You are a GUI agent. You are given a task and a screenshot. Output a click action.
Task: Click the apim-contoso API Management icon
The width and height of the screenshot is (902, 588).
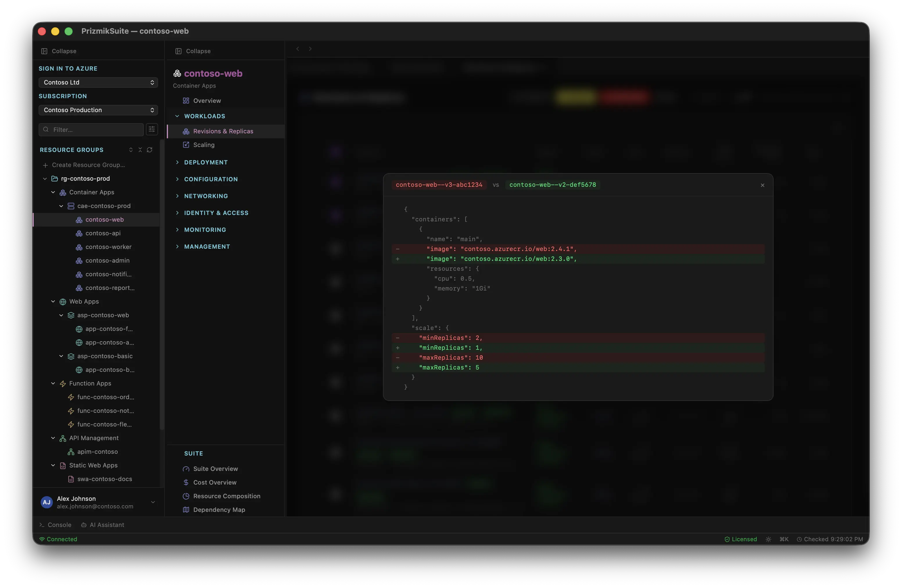point(71,452)
